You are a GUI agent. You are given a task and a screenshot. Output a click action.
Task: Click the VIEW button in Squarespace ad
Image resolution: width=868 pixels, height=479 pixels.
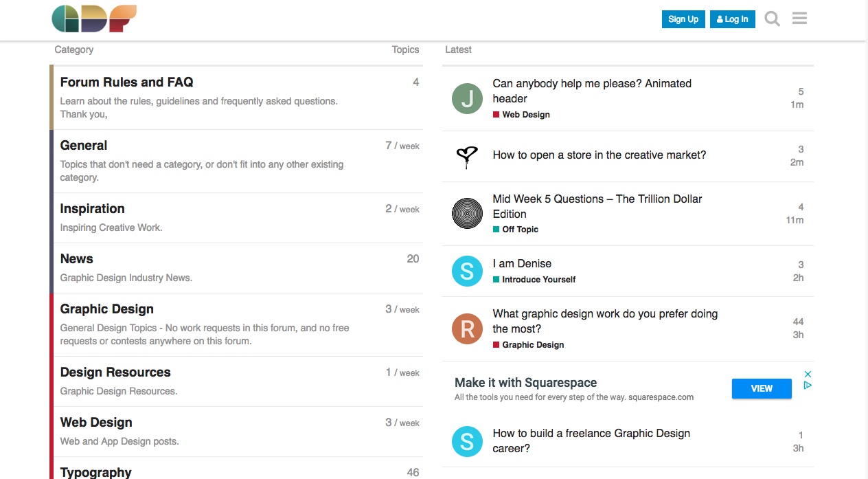(x=761, y=388)
